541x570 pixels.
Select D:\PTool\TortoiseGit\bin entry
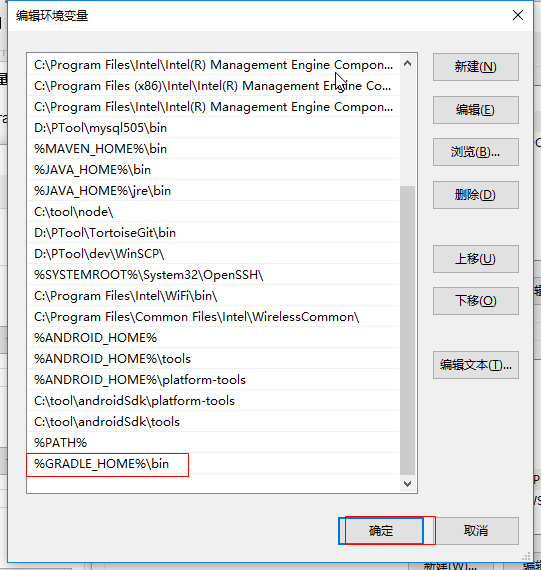(x=213, y=233)
